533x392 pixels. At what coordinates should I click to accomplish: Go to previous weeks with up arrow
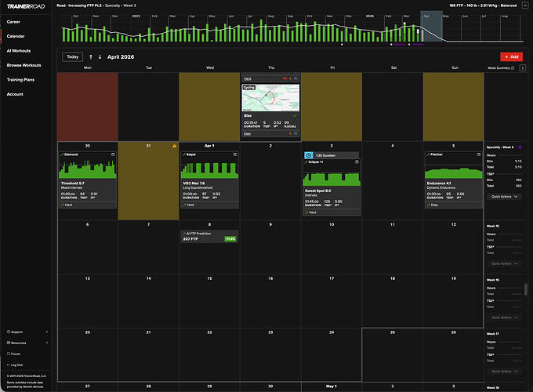coord(91,56)
